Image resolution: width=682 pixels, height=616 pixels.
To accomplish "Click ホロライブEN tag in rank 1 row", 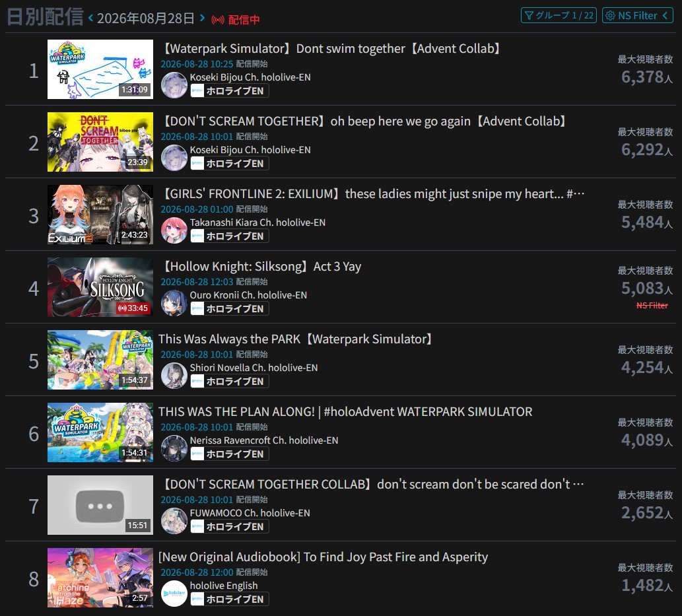I will click(230, 91).
